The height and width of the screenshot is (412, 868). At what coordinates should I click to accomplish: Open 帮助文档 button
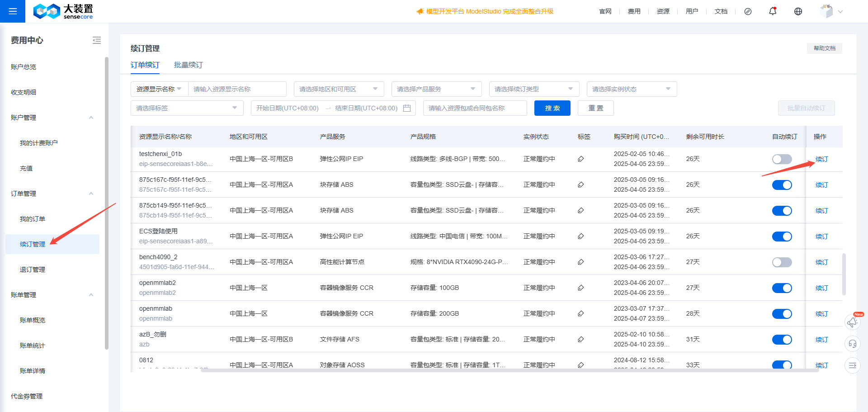tap(824, 48)
